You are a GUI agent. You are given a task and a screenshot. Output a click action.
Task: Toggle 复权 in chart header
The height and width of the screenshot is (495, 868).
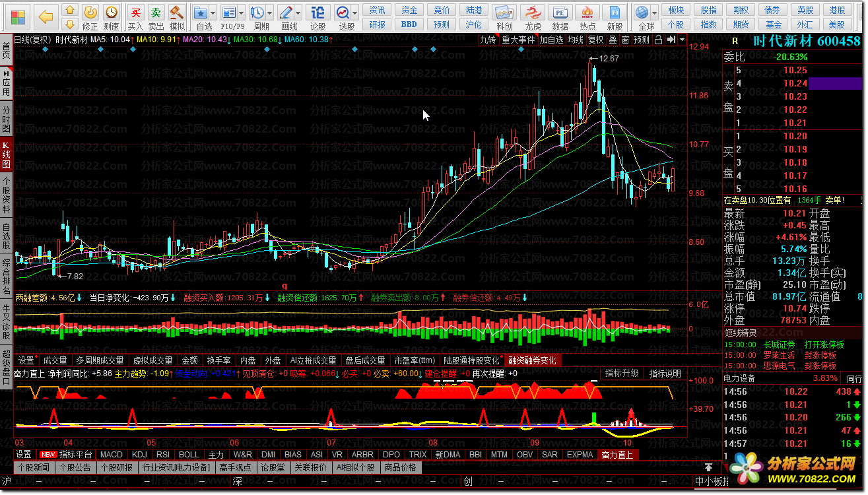(x=596, y=40)
